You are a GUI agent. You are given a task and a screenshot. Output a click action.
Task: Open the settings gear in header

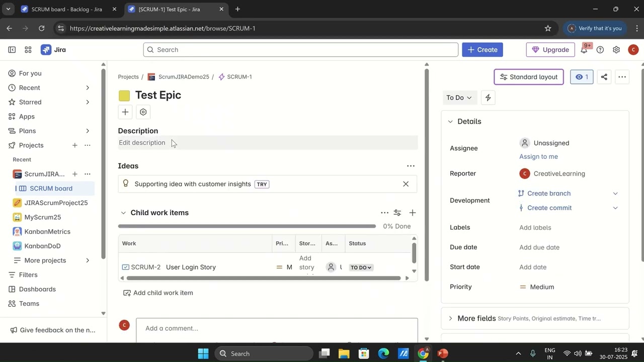point(616,50)
